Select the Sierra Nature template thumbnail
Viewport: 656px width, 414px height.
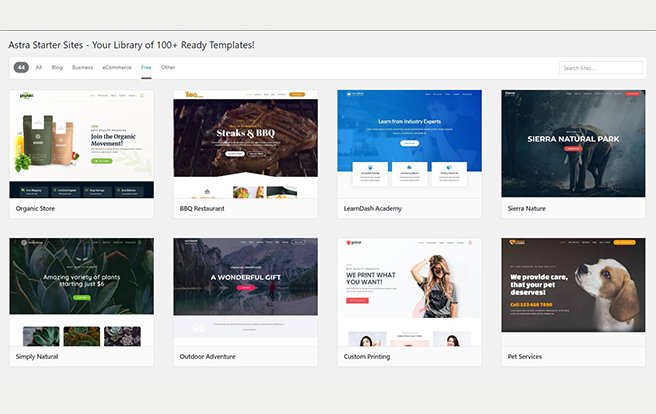[573, 144]
